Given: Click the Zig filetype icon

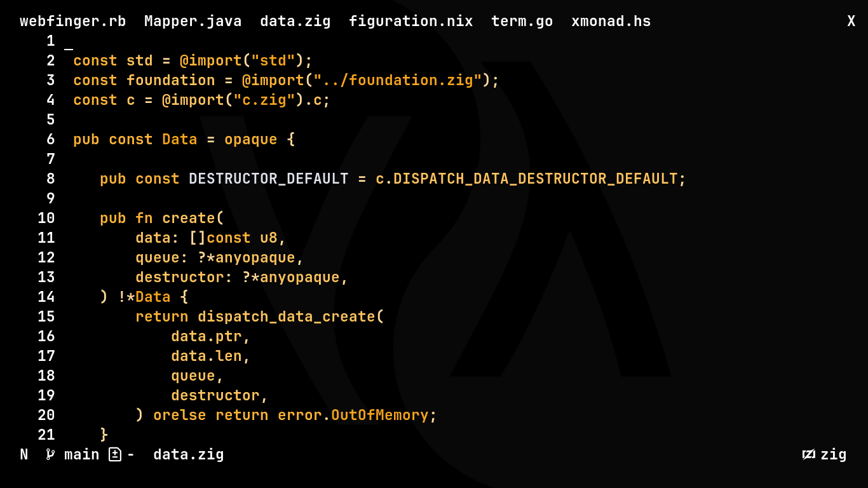Looking at the screenshot, I should click(808, 454).
